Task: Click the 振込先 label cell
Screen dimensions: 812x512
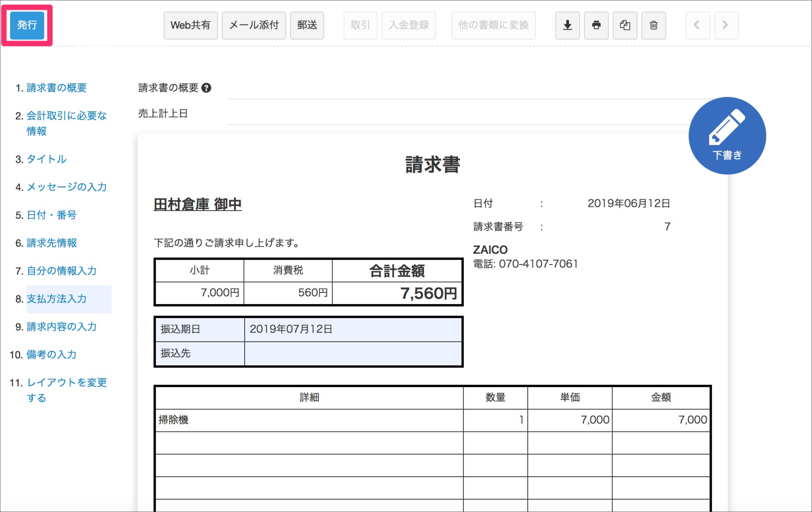Action: pos(200,353)
